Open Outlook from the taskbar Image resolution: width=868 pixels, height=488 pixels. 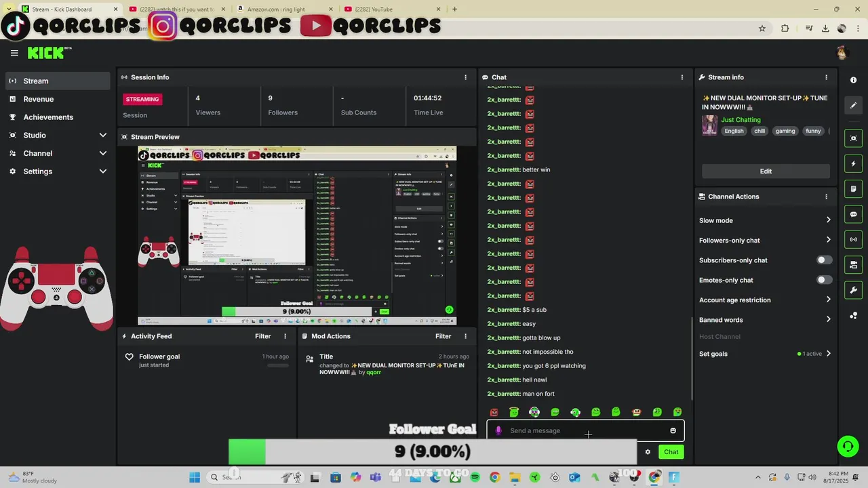coord(574,477)
